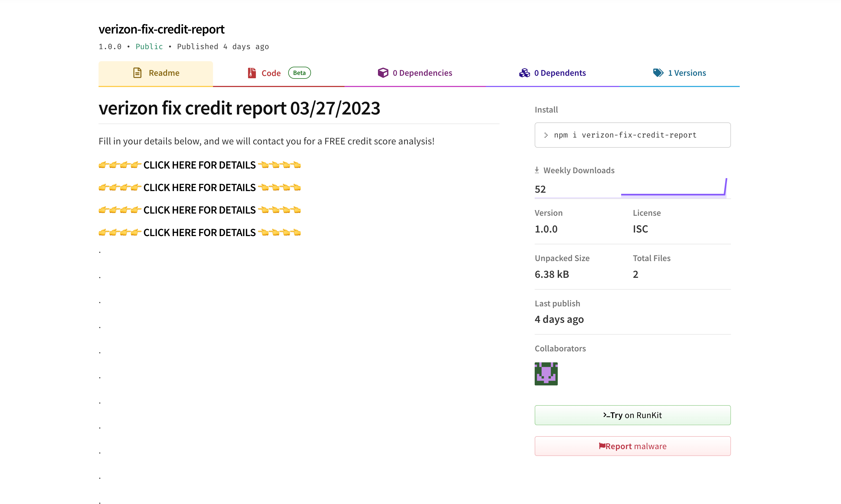Click the Code zip-file icon

252,73
